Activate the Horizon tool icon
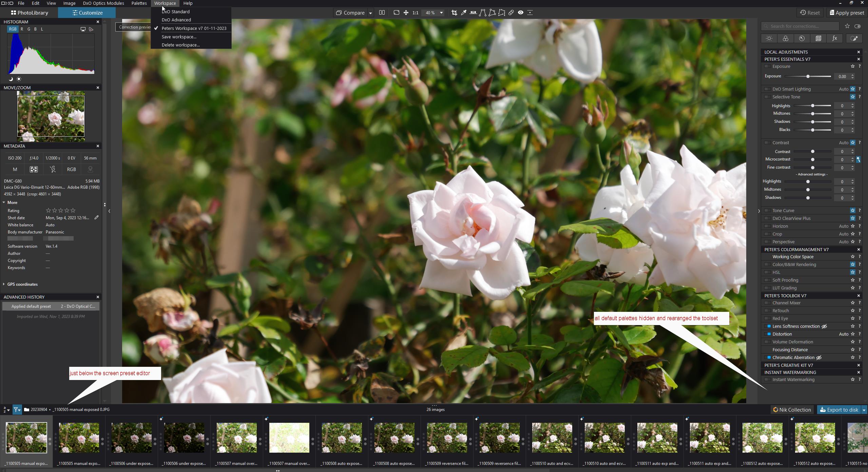Viewport: 868px width, 472px height. tap(473, 13)
